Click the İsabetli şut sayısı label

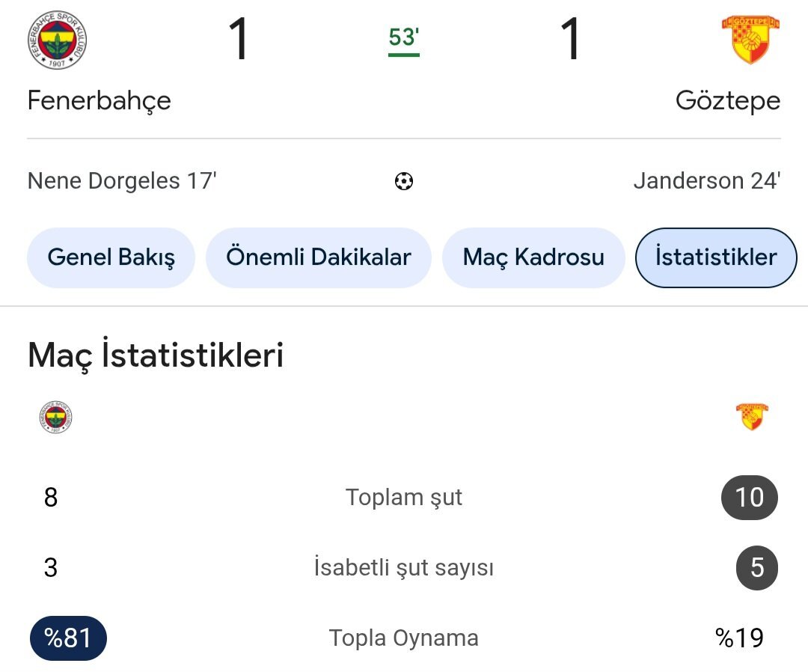[404, 568]
